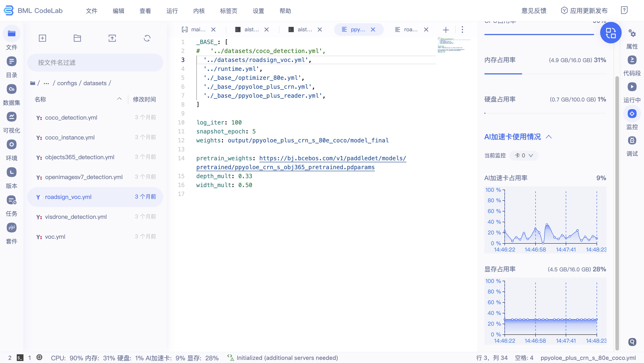This screenshot has width=644, height=363.
Task: Open the 代码段 code snippets panel
Action: click(x=632, y=60)
